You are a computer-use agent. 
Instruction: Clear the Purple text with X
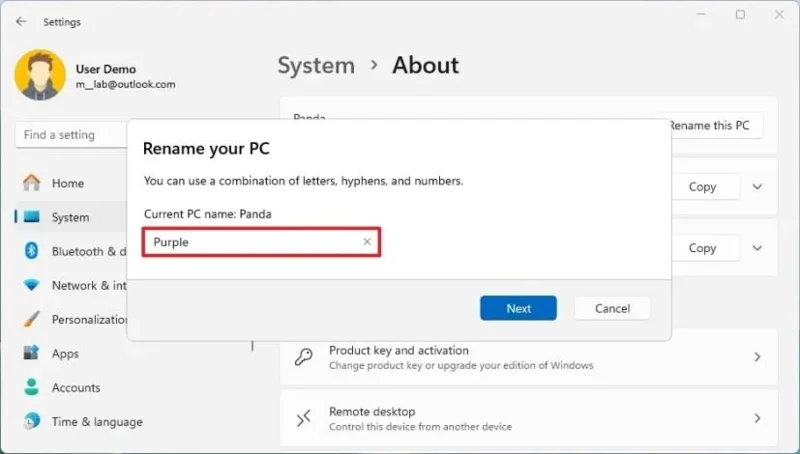pos(367,242)
